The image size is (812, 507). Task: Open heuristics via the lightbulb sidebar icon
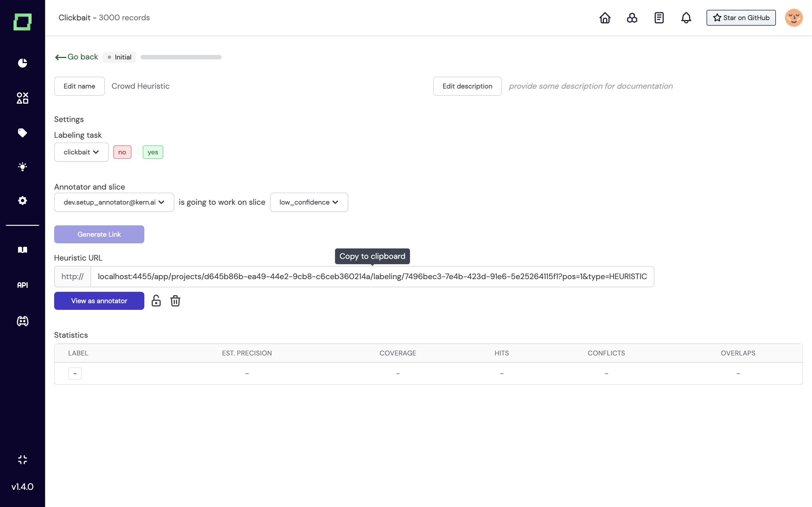pyautogui.click(x=23, y=167)
